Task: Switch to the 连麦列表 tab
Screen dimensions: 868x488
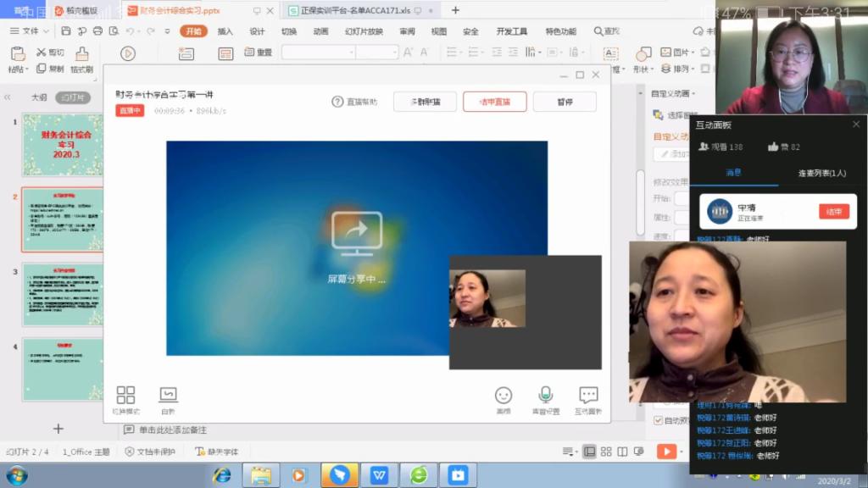Action: coord(821,173)
